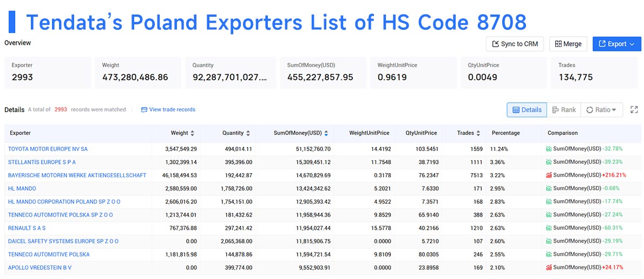Open View trade records link

[168, 110]
